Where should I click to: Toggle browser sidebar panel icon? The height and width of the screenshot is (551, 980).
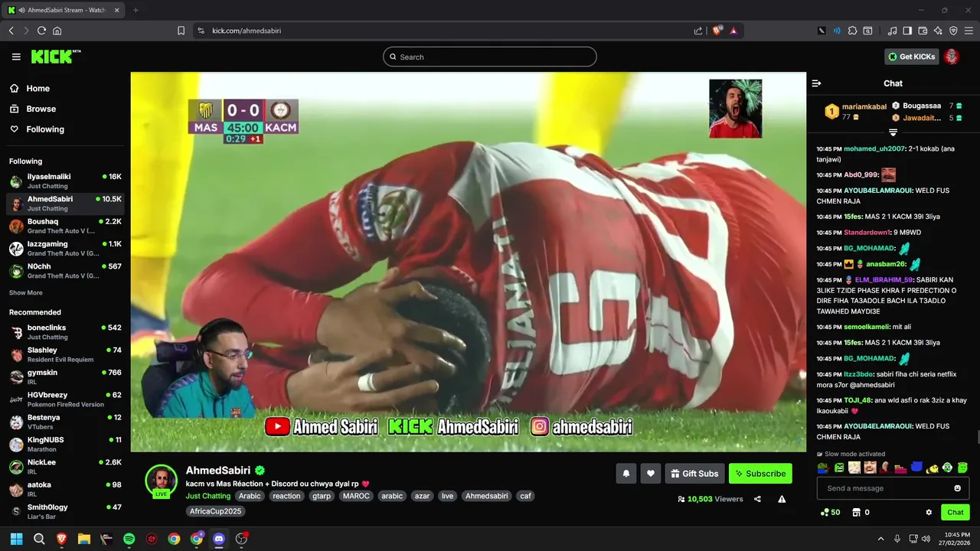[907, 31]
